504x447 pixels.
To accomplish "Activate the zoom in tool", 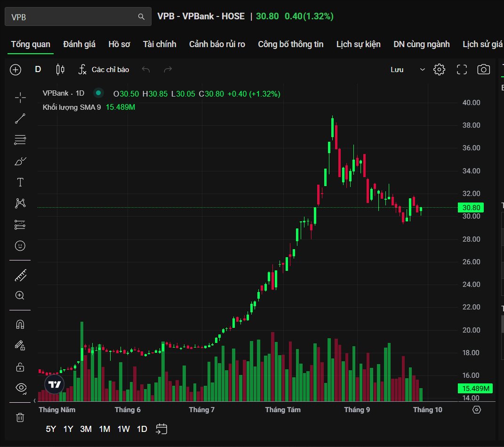I will click(20, 295).
